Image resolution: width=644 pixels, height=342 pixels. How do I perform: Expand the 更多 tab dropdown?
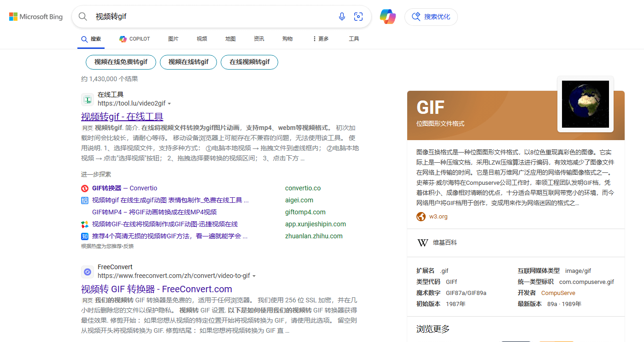(x=320, y=39)
